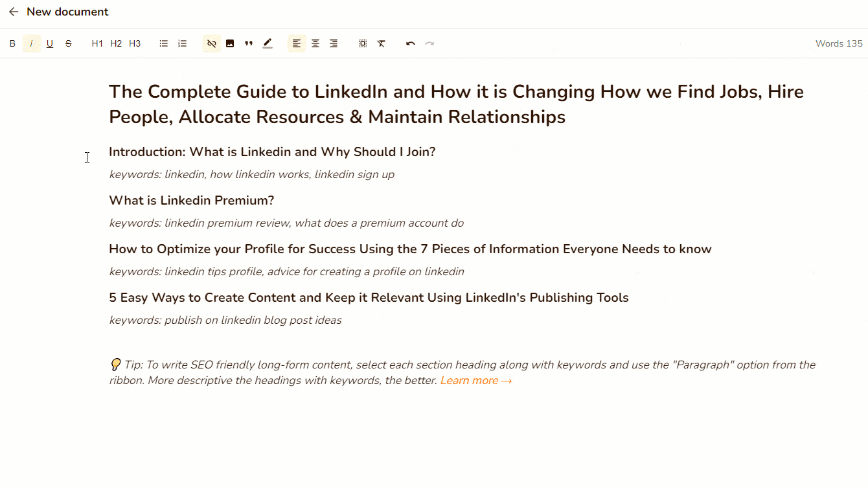
Task: Insert a numbered list
Action: click(x=183, y=43)
